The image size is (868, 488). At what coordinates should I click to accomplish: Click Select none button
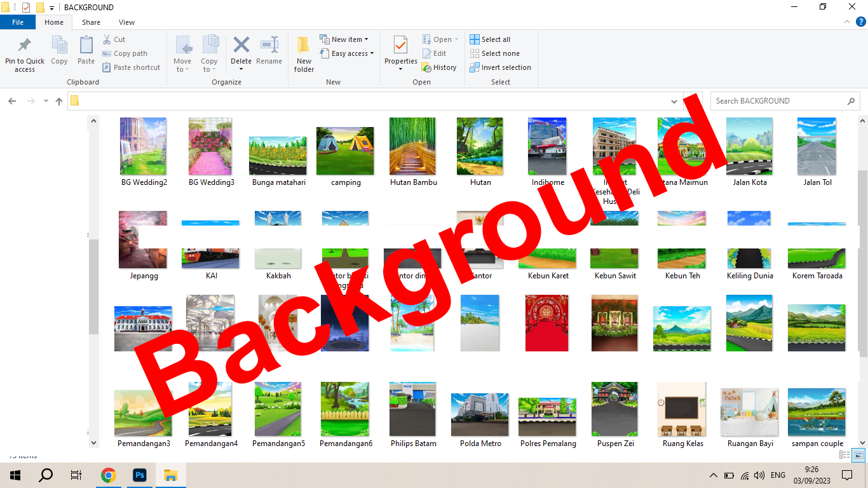click(494, 53)
